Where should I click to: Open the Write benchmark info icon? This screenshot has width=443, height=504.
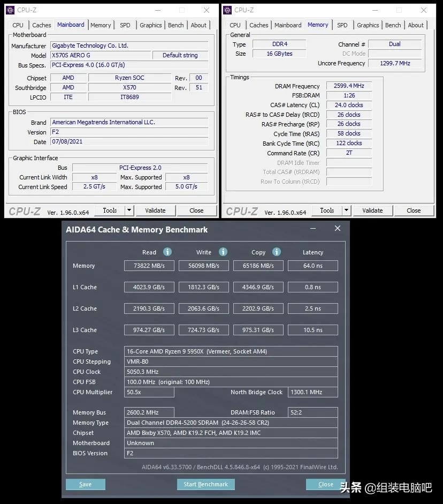coord(223,252)
